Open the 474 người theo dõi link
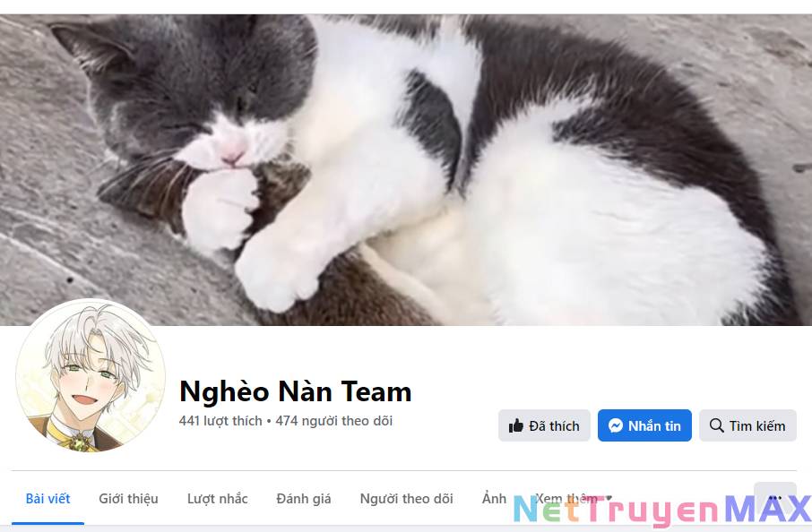This screenshot has width=812, height=532. click(x=334, y=421)
